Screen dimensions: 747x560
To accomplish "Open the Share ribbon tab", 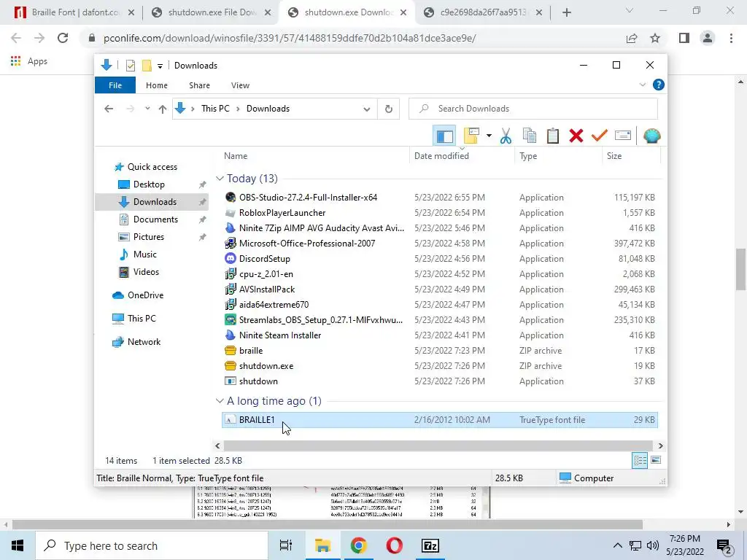I will (199, 85).
